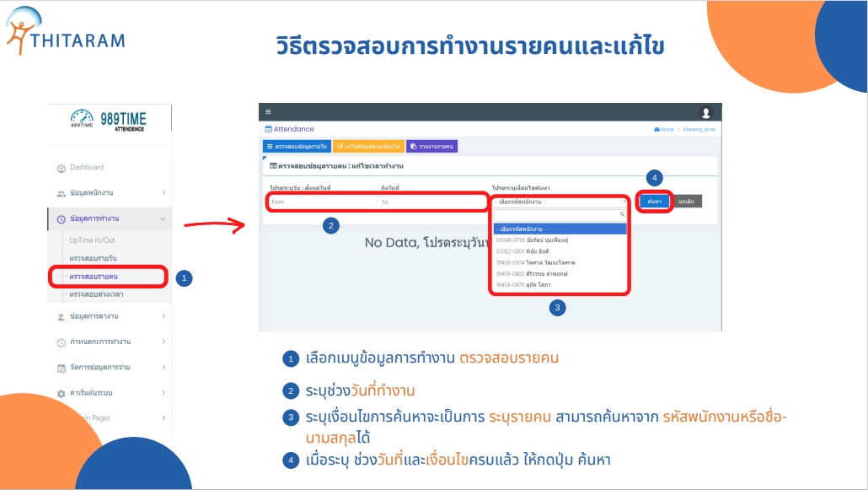Click the search magnifier icon in dropdown
Image resolution: width=868 pixels, height=490 pixels.
[622, 214]
